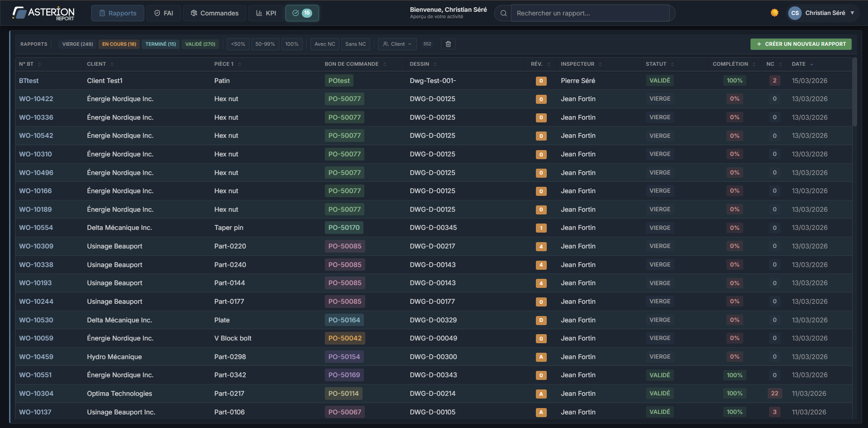Open the KPI tab
Image resolution: width=868 pixels, height=428 pixels.
(266, 13)
